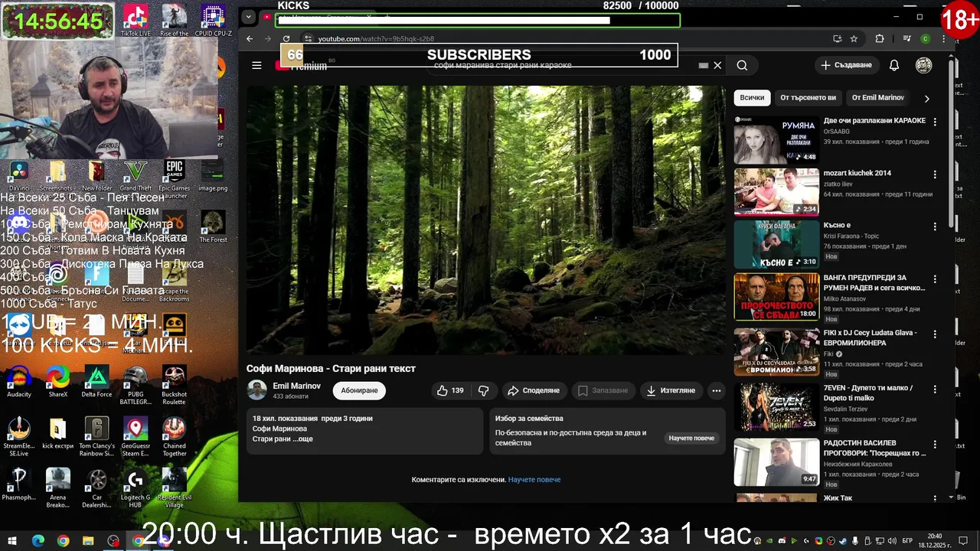This screenshot has height=551, width=980.
Task: Select the Всички filter chip
Action: 752,98
